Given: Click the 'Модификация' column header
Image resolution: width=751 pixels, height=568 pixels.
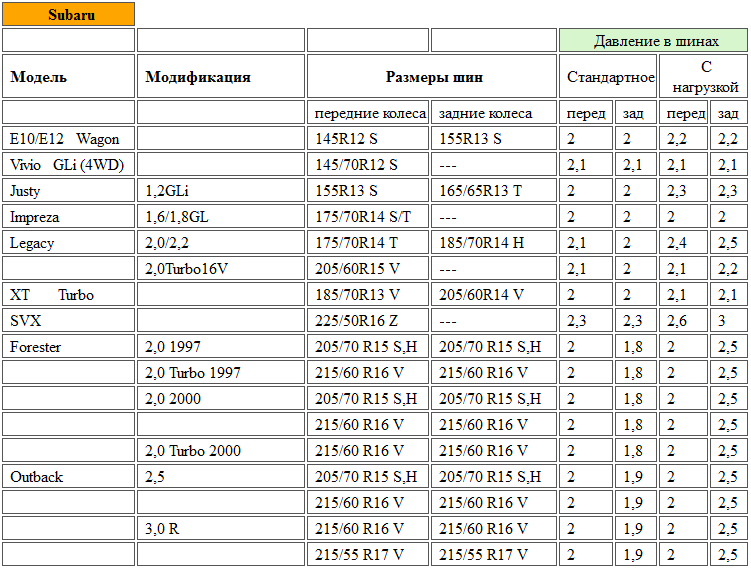Looking at the screenshot, I should [x=221, y=77].
